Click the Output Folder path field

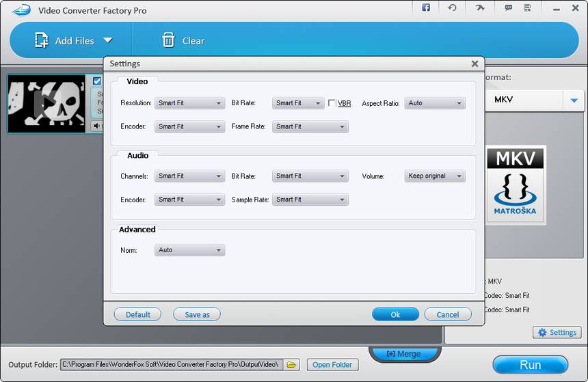172,364
